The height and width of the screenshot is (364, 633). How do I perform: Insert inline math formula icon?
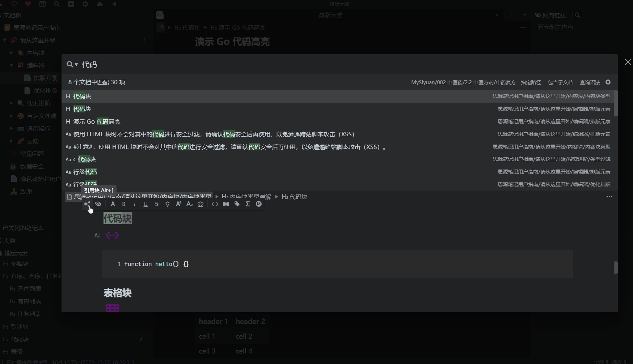[248, 204]
